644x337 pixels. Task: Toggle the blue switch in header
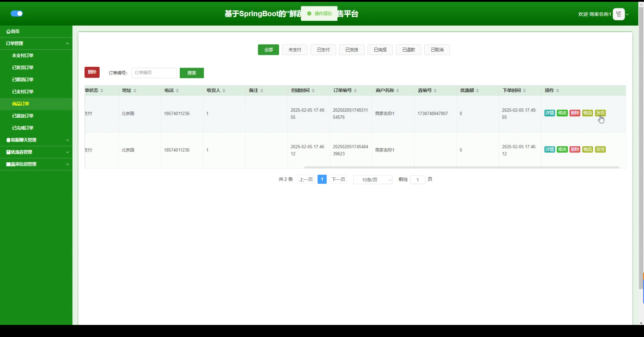coord(17,14)
